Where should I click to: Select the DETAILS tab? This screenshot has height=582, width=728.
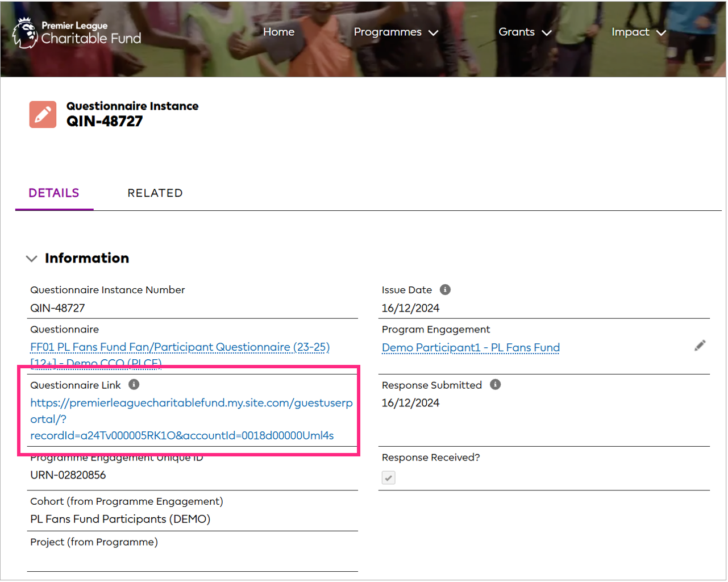pos(54,193)
